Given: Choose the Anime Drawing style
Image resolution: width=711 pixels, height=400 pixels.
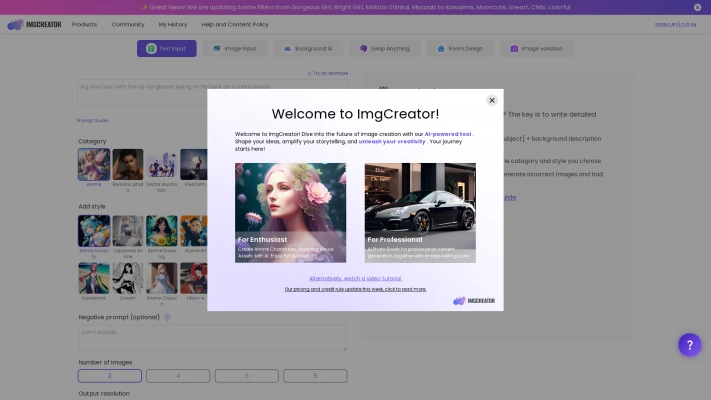Looking at the screenshot, I should click(161, 231).
